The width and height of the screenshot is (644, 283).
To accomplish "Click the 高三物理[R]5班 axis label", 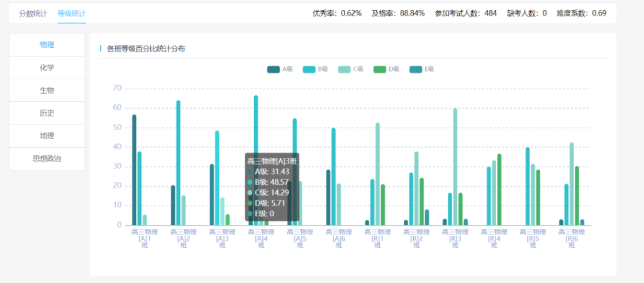I will (533, 238).
